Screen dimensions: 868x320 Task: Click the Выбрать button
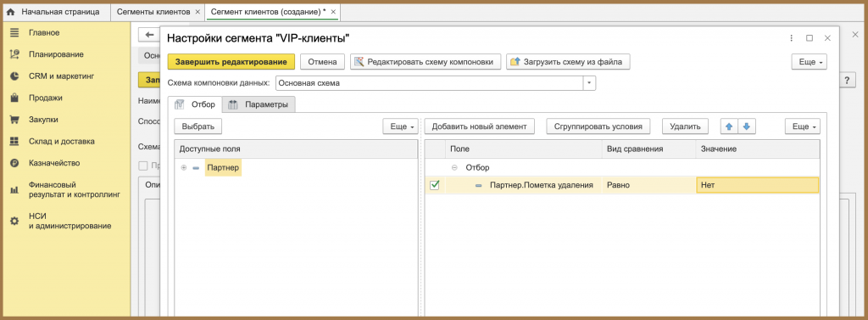(198, 126)
